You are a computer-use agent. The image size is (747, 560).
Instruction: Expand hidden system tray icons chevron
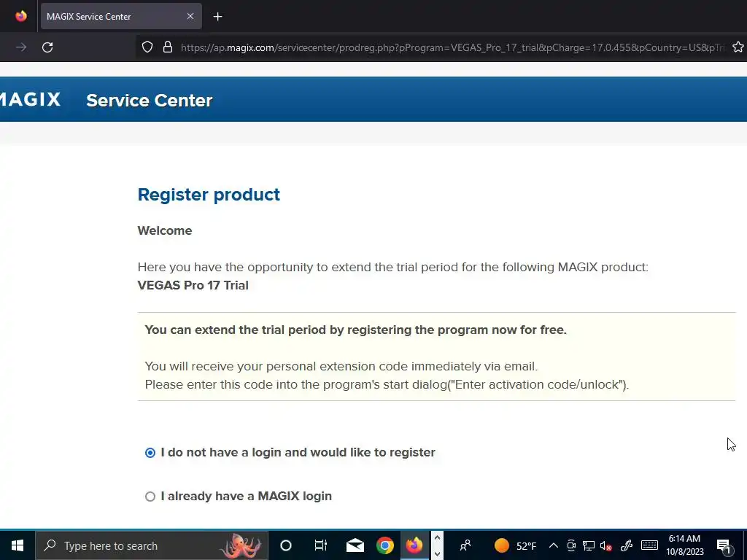click(553, 545)
